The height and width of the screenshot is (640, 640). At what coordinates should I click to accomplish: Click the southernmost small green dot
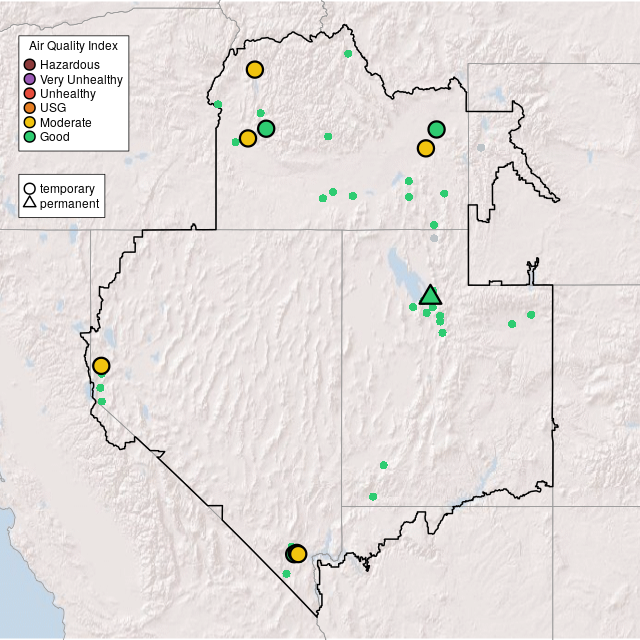pos(286,574)
